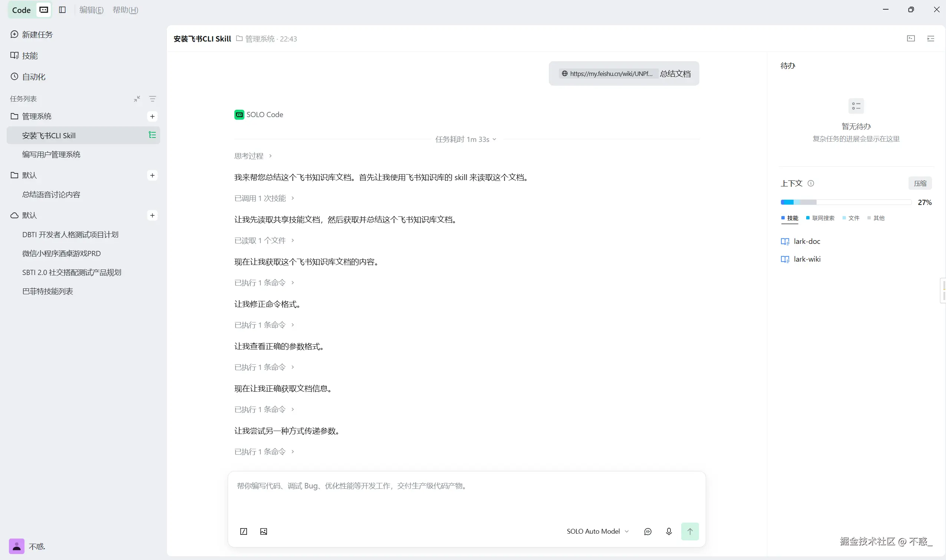Select the 其他 context tab
The height and width of the screenshot is (560, 946).
pos(876,218)
